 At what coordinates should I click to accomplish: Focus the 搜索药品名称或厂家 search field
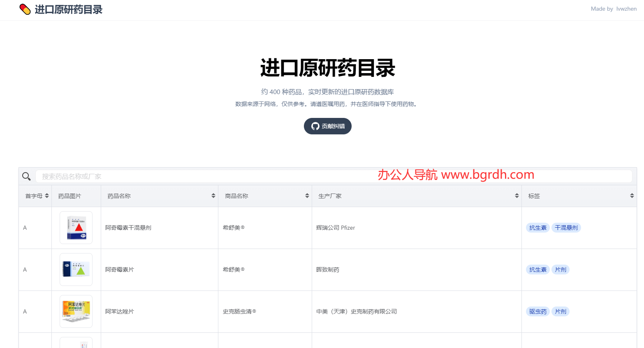click(334, 176)
